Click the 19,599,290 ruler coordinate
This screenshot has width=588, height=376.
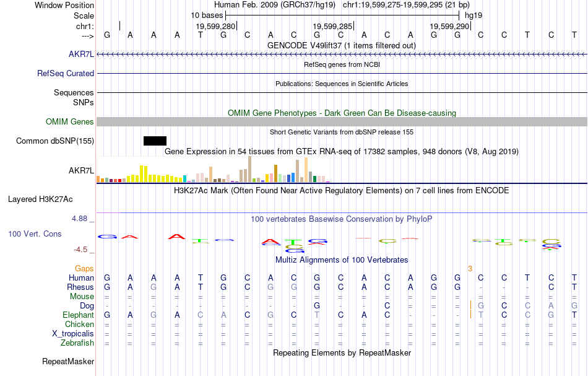point(449,26)
